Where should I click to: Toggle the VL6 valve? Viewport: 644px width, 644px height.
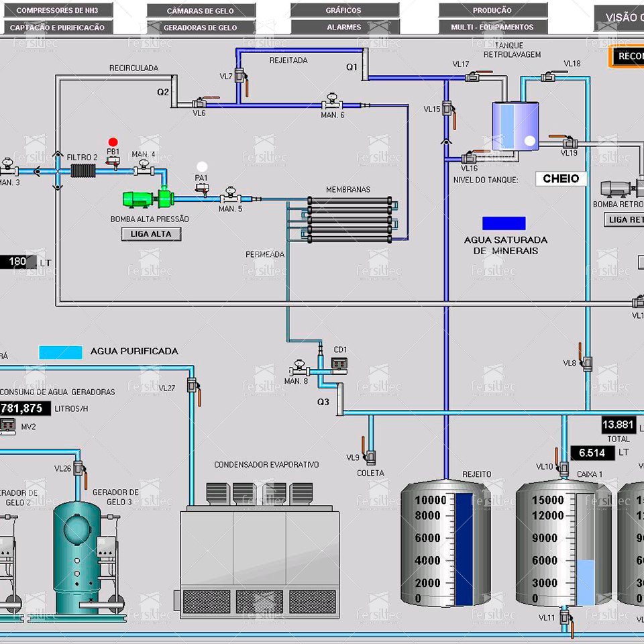pos(204,103)
